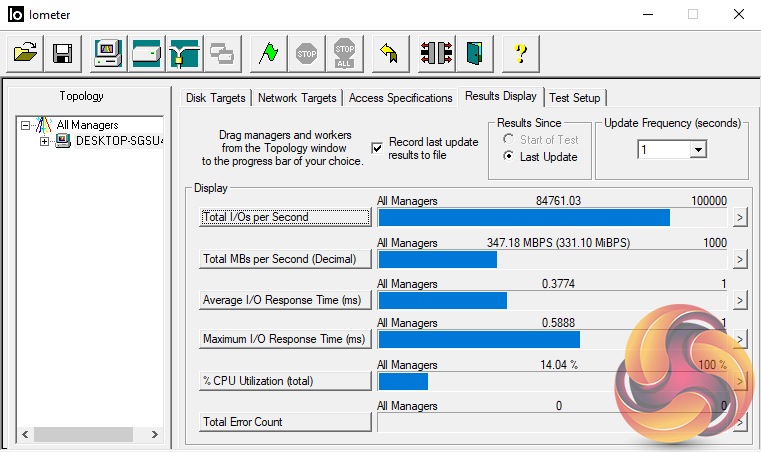Click the grayed duplicate worker icon
761x452 pixels.
pyautogui.click(x=222, y=53)
